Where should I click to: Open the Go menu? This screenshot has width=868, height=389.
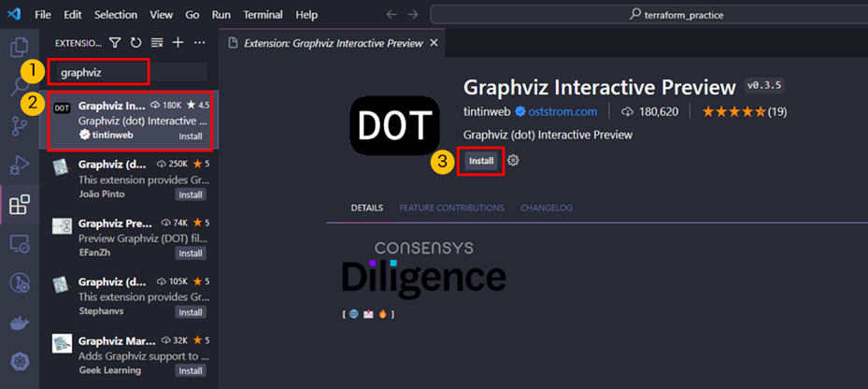click(x=192, y=15)
